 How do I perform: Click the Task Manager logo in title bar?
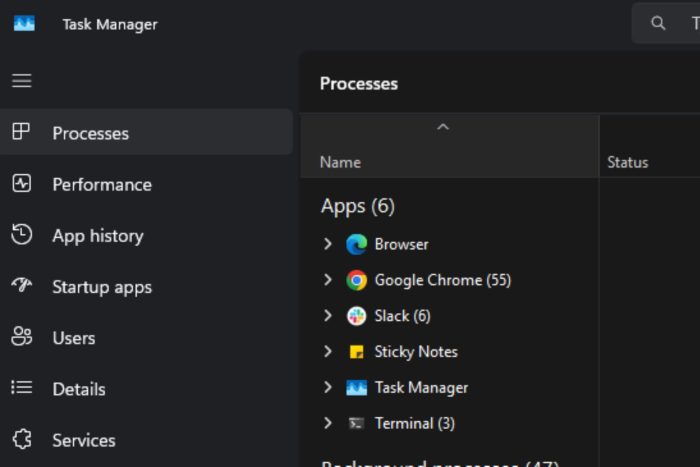(24, 23)
